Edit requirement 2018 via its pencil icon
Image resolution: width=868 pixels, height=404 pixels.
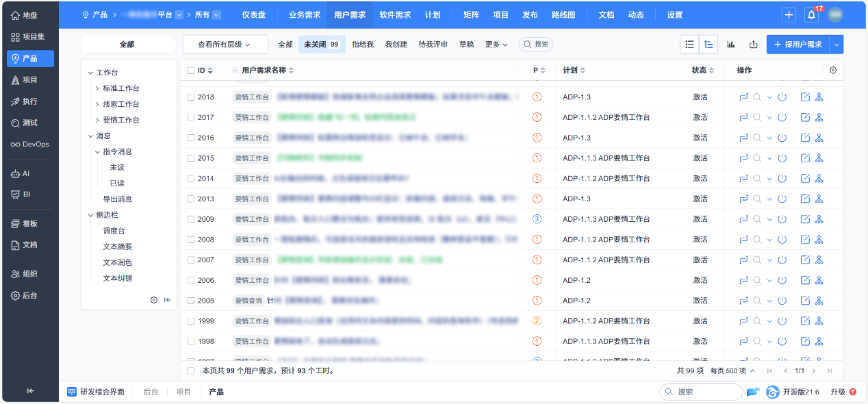[x=804, y=97]
